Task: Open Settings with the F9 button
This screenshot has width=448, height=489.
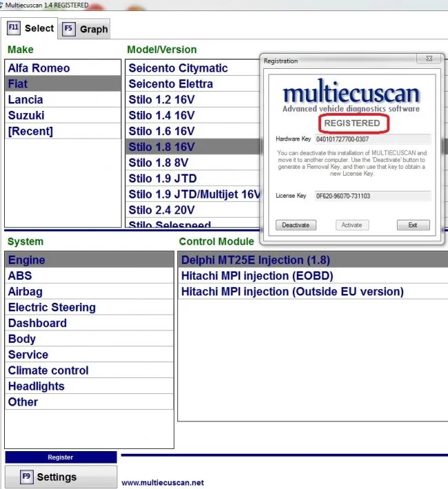Action: click(x=61, y=477)
